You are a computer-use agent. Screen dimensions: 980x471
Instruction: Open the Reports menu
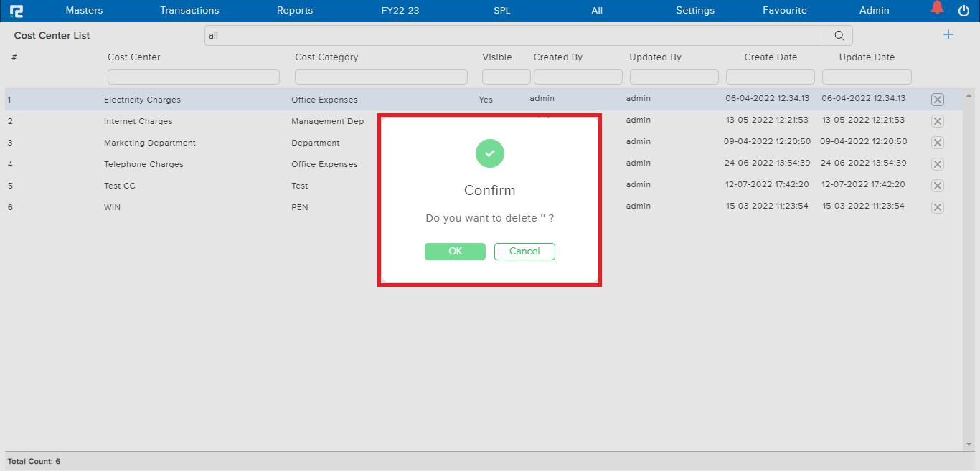coord(295,11)
